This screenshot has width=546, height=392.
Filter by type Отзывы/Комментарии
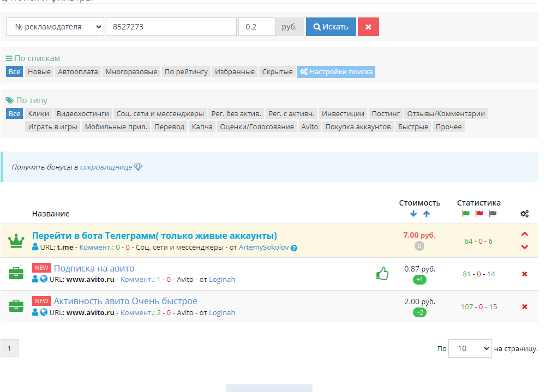(446, 113)
